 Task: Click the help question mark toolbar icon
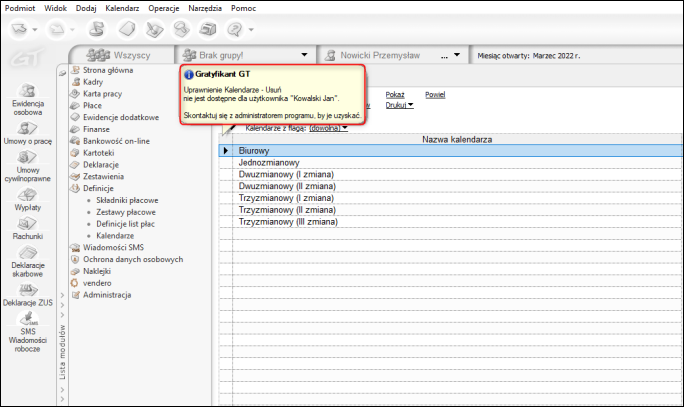(235, 29)
